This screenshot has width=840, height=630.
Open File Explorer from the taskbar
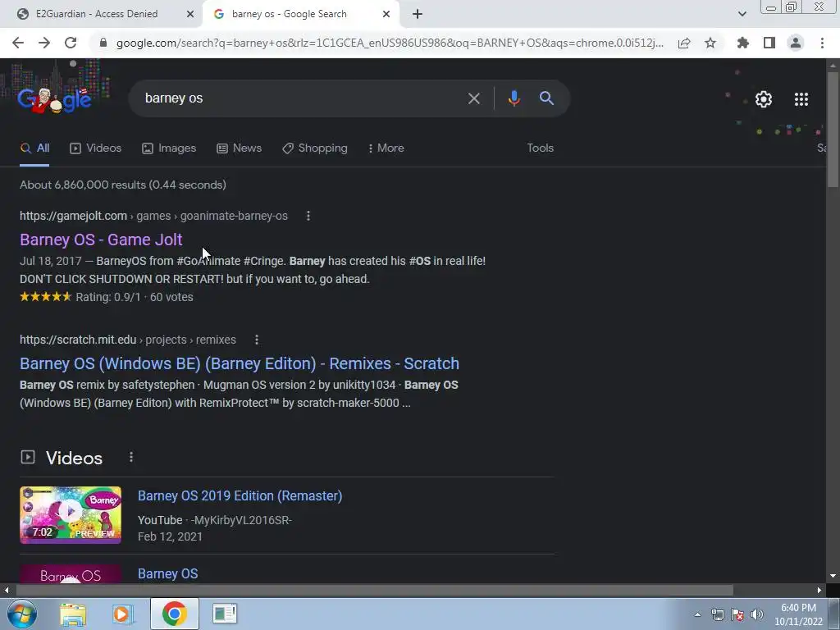pos(73,614)
